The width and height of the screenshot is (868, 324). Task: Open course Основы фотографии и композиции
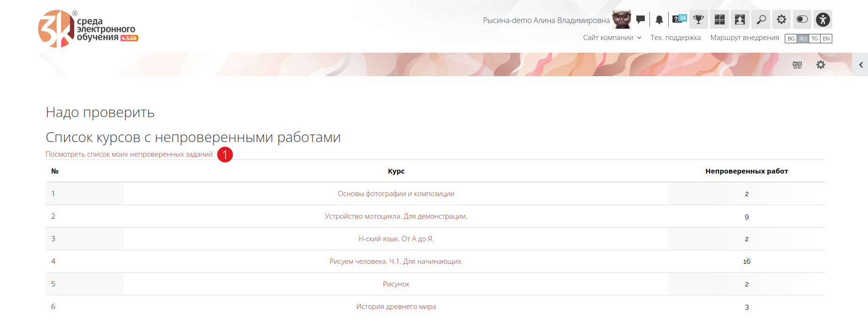(396, 194)
